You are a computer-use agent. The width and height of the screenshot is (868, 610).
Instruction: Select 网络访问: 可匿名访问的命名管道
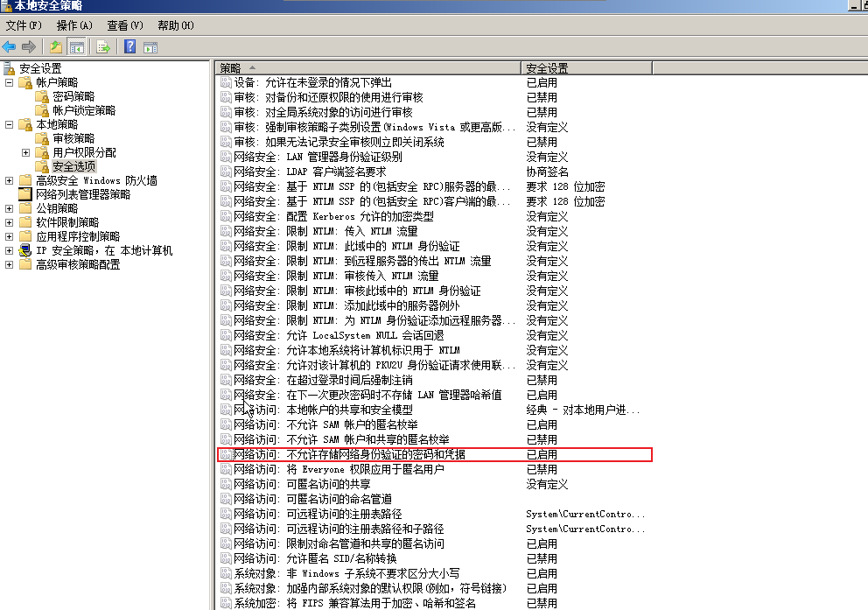click(312, 500)
